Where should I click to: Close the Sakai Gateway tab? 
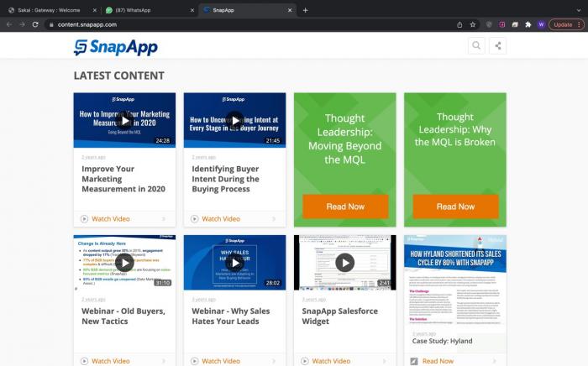tap(94, 10)
